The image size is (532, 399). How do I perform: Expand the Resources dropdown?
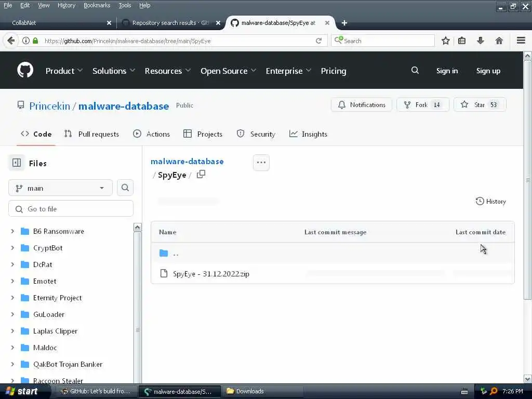point(168,71)
